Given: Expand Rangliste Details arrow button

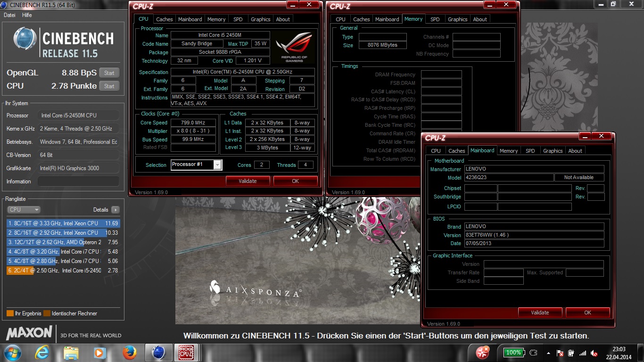Looking at the screenshot, I should click(115, 210).
